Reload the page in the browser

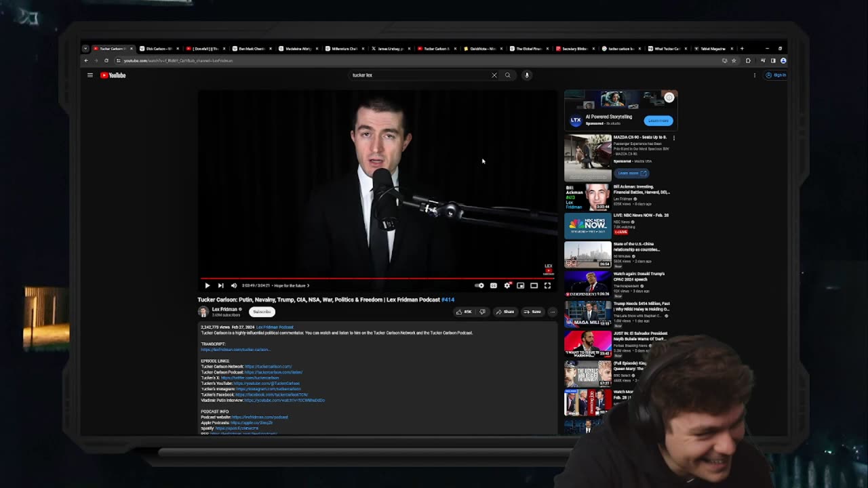tap(106, 60)
